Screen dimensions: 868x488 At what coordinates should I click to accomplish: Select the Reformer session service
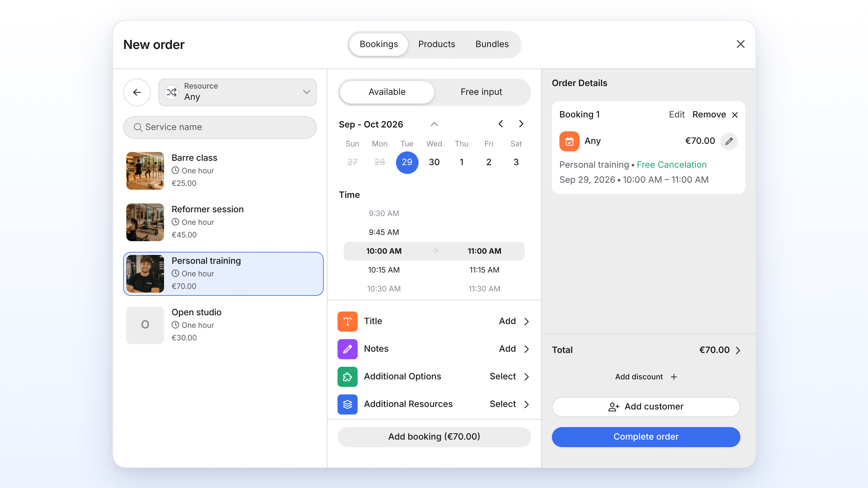pyautogui.click(x=223, y=222)
